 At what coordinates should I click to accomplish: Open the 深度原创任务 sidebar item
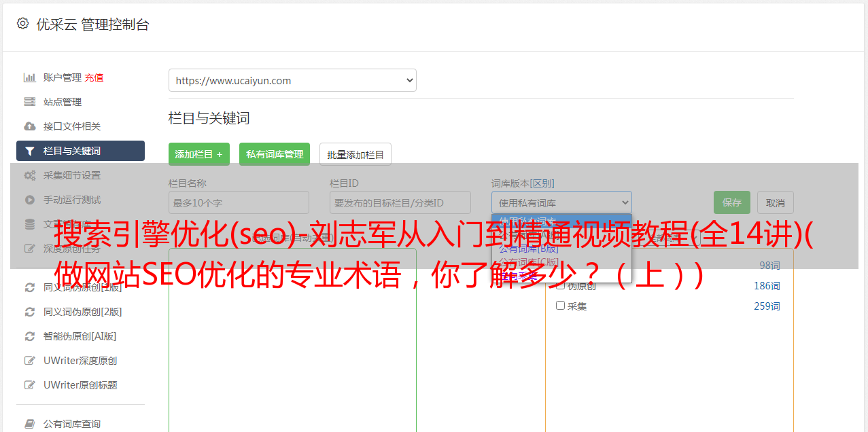pos(80,249)
